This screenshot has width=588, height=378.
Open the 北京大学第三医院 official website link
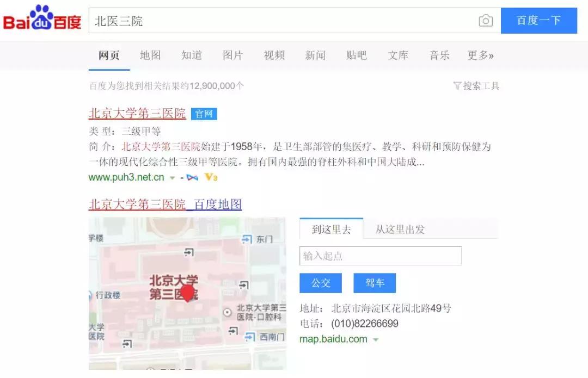click(x=137, y=114)
